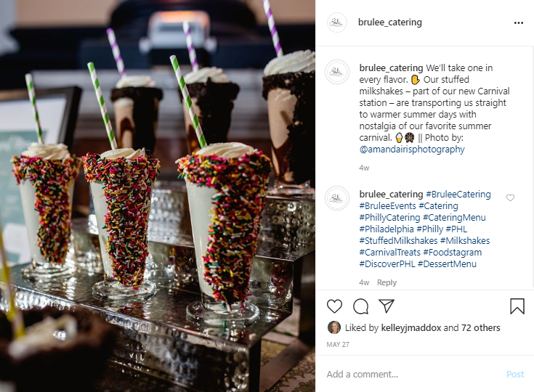Click the Add a comment field
534x392 pixels.
coord(412,375)
